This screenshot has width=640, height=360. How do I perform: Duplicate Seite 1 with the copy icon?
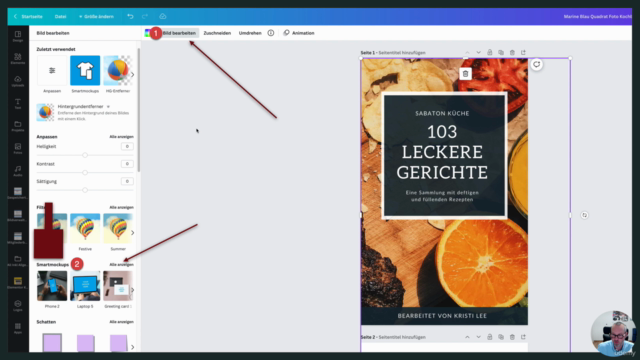501,52
